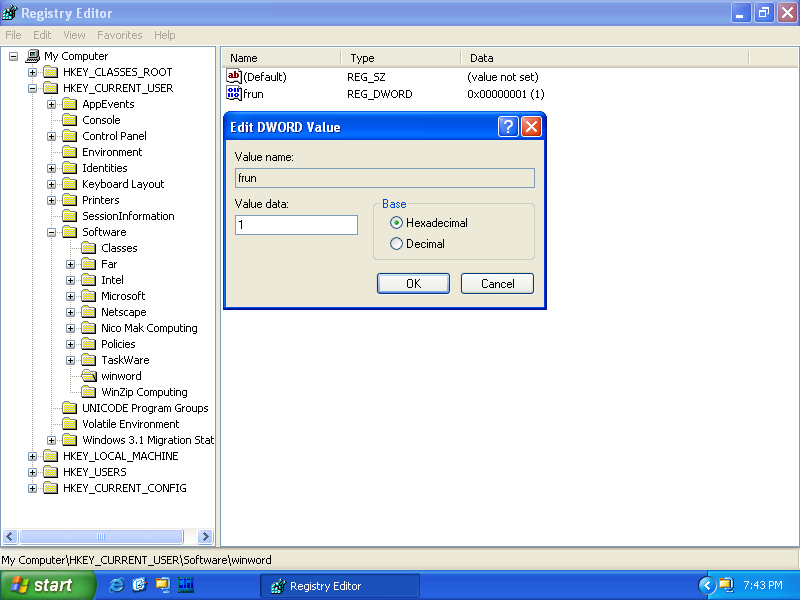This screenshot has height=600, width=800.
Task: Click the Registry Editor title bar icon
Action: click(x=10, y=13)
